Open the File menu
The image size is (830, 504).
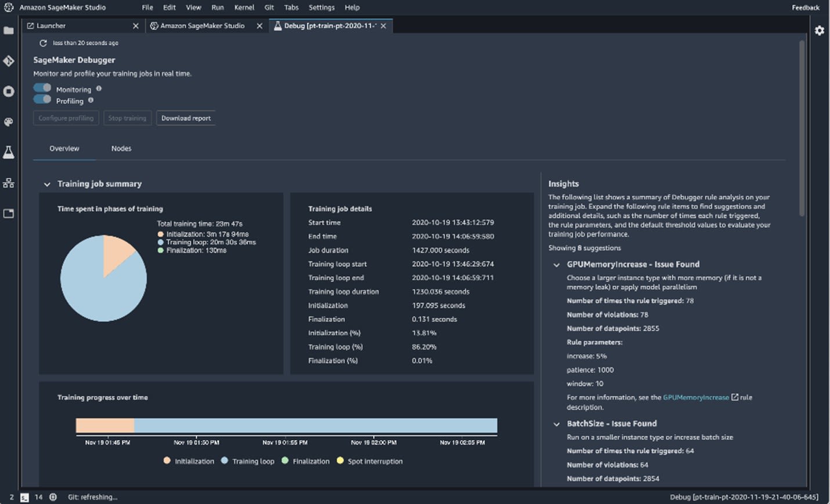tap(147, 8)
